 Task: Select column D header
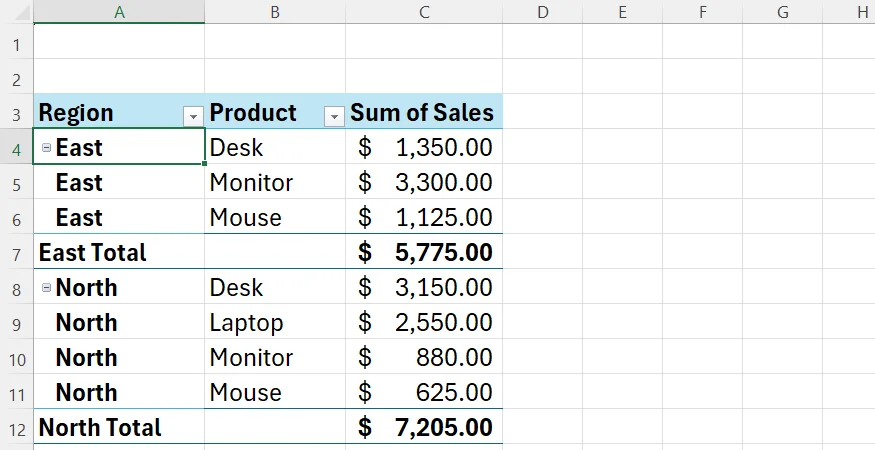(x=542, y=12)
